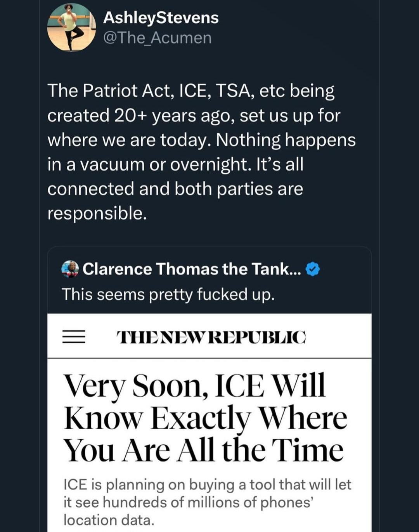The image size is (419, 532).
Task: Click the article subheadline about phones' location data
Action: tap(207, 502)
